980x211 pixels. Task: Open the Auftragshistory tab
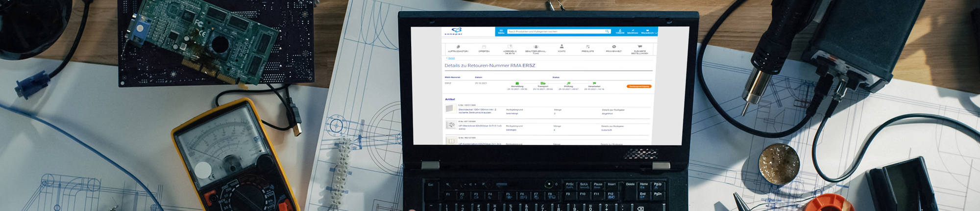click(458, 49)
